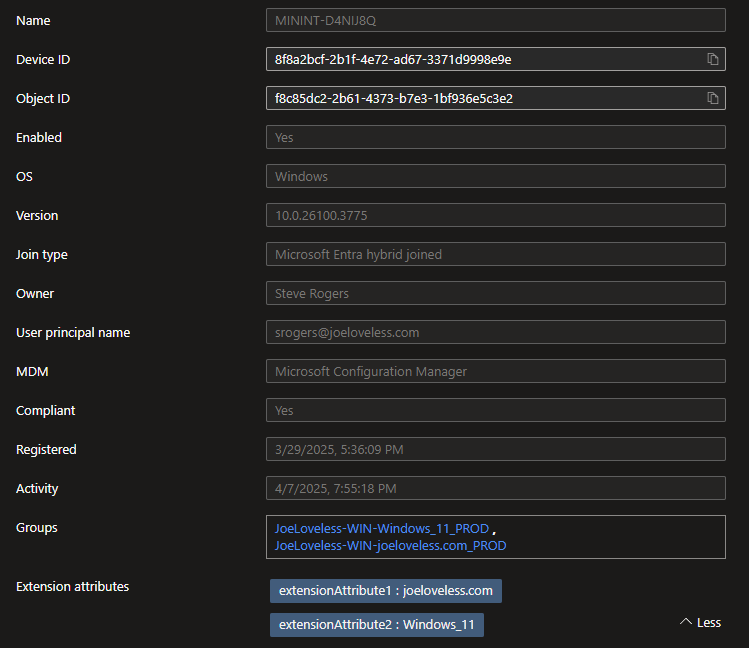
Task: Click the Join type field
Action: point(495,254)
